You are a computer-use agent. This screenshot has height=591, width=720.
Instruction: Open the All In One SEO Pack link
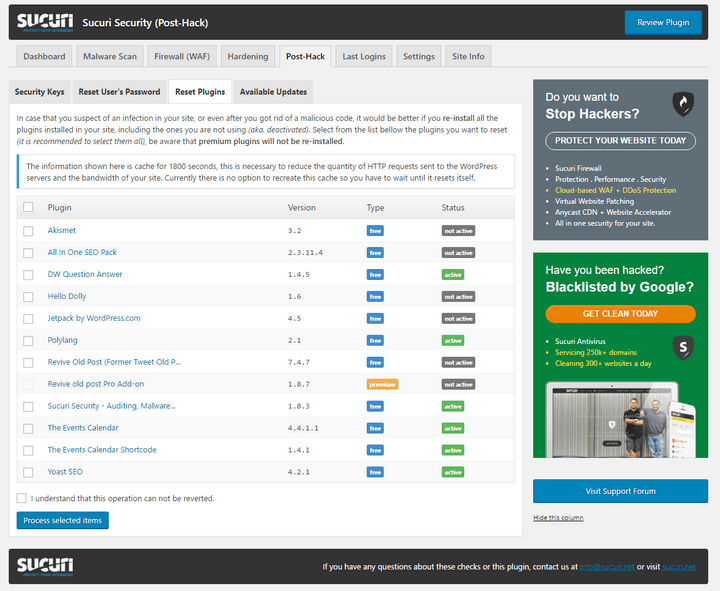click(x=82, y=252)
